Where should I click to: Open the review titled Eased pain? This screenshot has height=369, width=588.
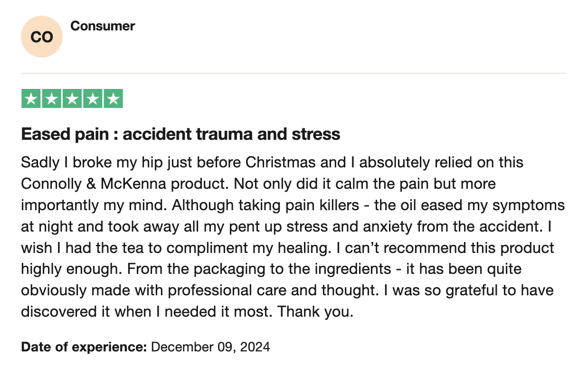180,134
